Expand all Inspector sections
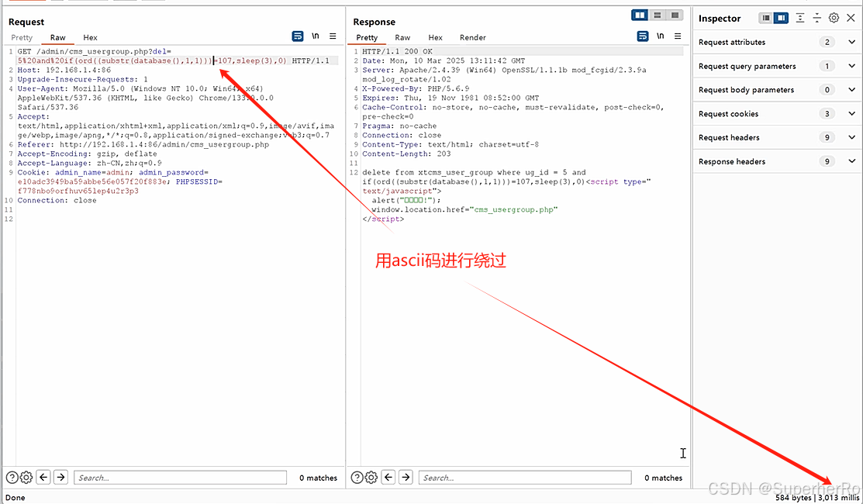Viewport: 863px width, 504px height. coord(800,18)
